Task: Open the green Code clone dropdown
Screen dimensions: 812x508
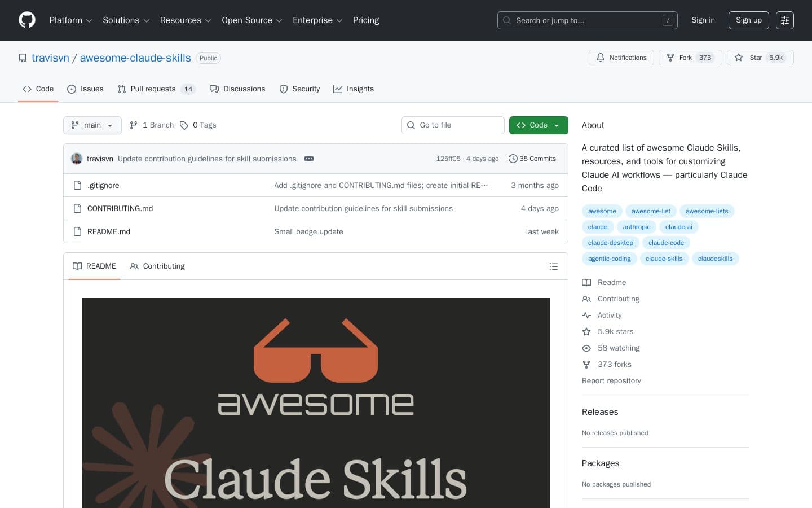Action: coord(539,125)
